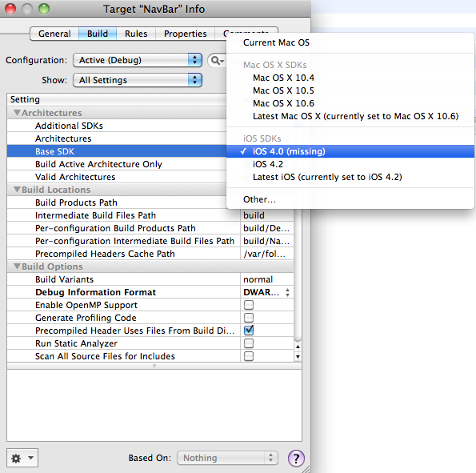Open the Configuration popup showing Active (Debug)
The width and height of the screenshot is (476, 473).
[138, 60]
